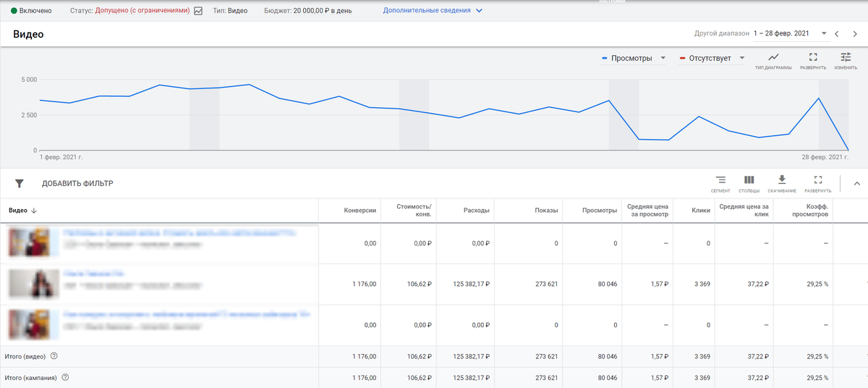
Task: Click the СКАЧИВАНИЕ download icon
Action: (x=781, y=180)
